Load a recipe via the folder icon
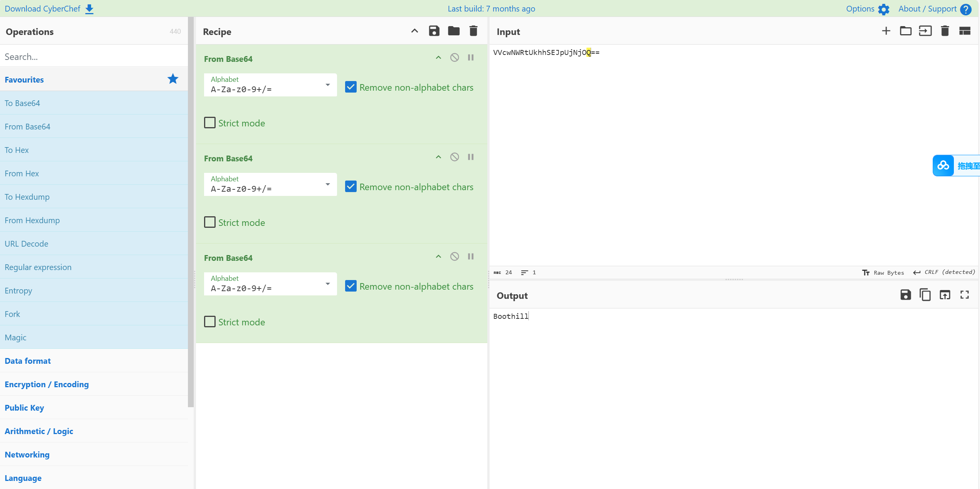Screen dimensions: 980x489 453,31
